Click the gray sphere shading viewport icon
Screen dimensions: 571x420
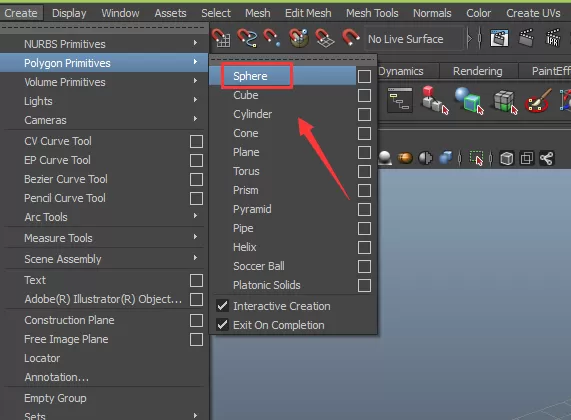tap(385, 158)
